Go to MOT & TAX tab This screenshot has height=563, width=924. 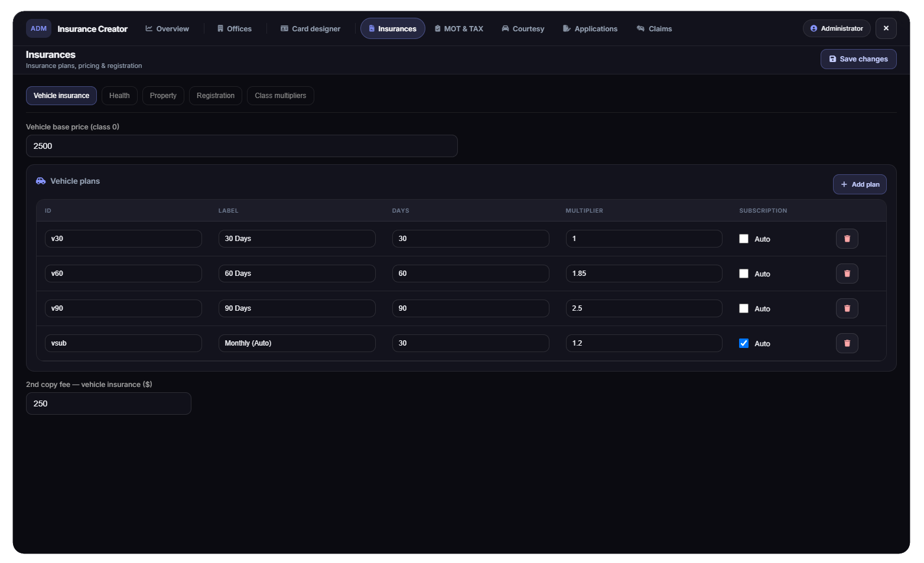[x=459, y=28]
